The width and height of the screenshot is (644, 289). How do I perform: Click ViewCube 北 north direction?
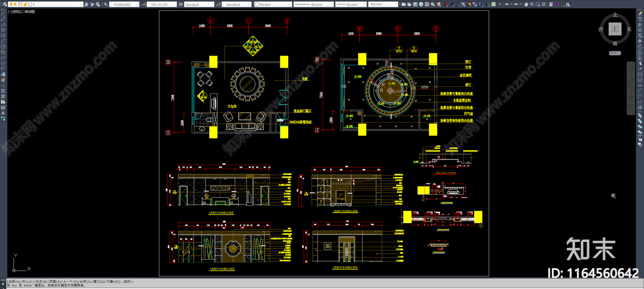(x=615, y=15)
